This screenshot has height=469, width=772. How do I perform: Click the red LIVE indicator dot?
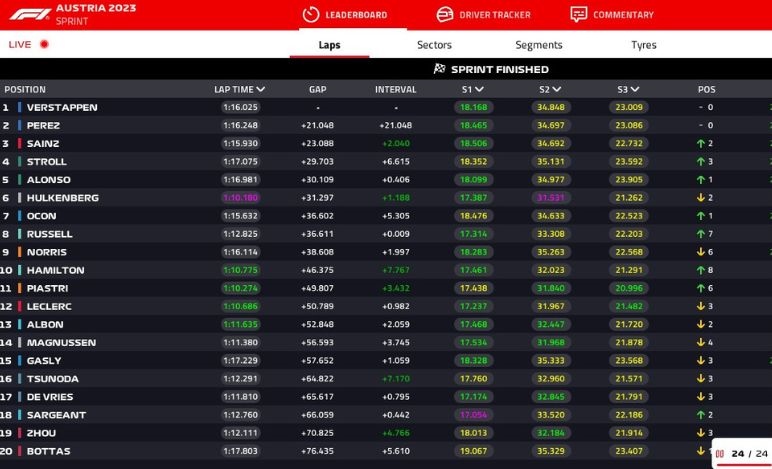44,45
